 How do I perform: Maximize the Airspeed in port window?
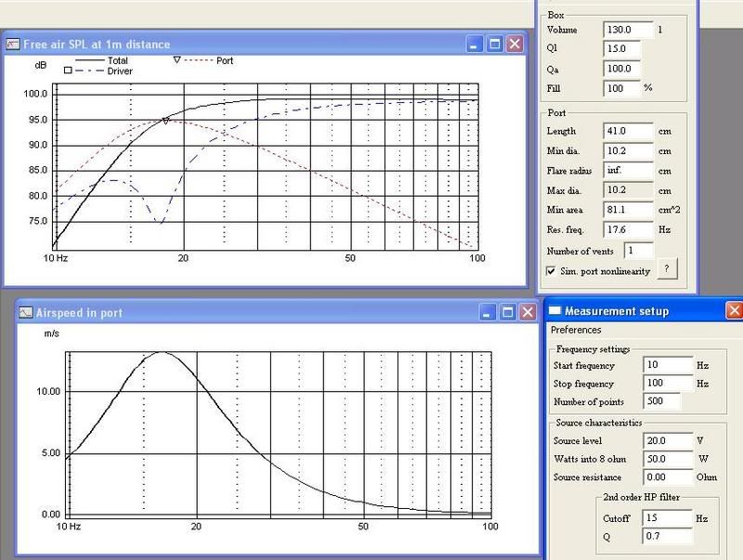507,312
